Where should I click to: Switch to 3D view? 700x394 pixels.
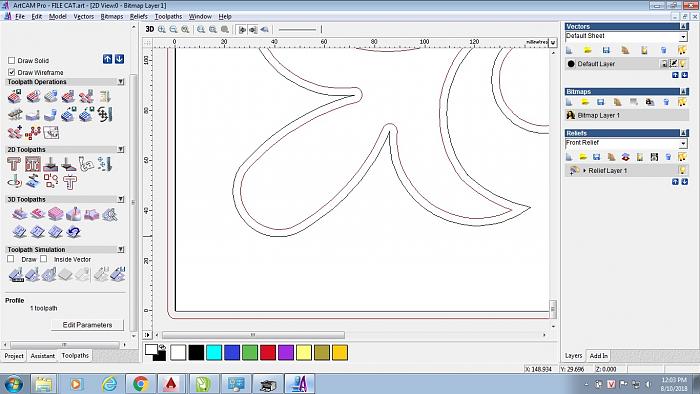coord(150,29)
